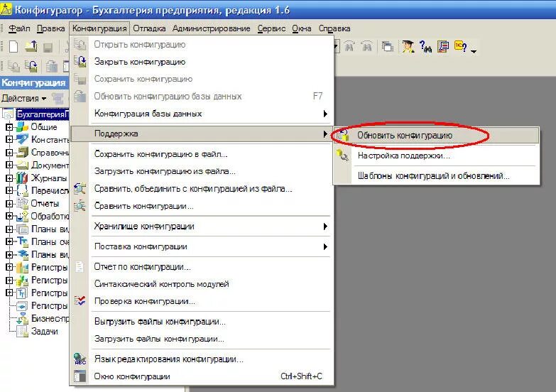Screen dimensions: 556x392
Task: Click the Константы tree node icon
Action: coord(23,139)
